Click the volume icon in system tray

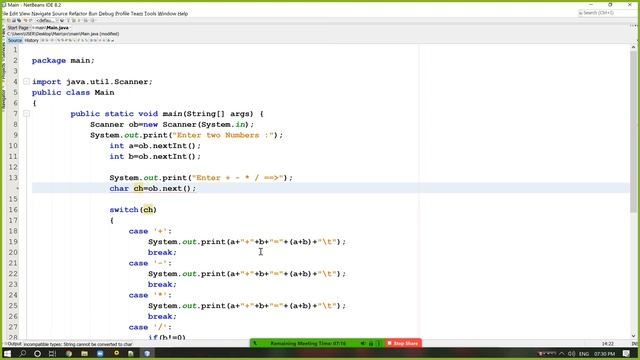(571, 353)
